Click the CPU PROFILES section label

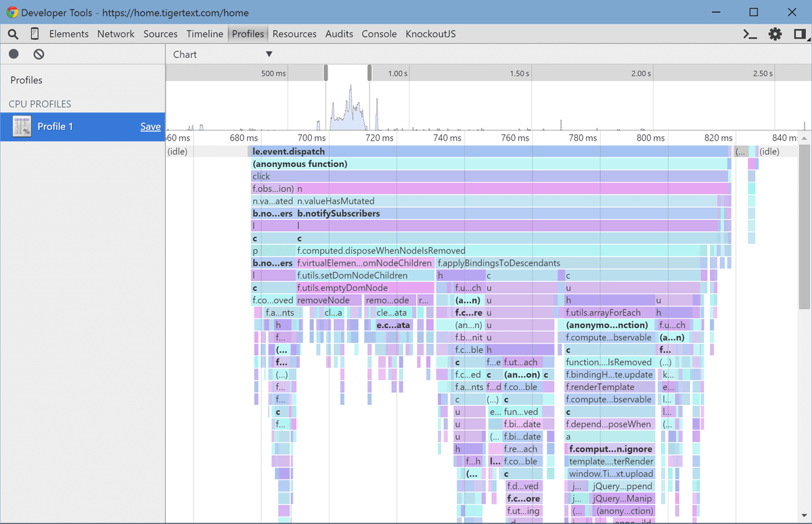click(40, 104)
